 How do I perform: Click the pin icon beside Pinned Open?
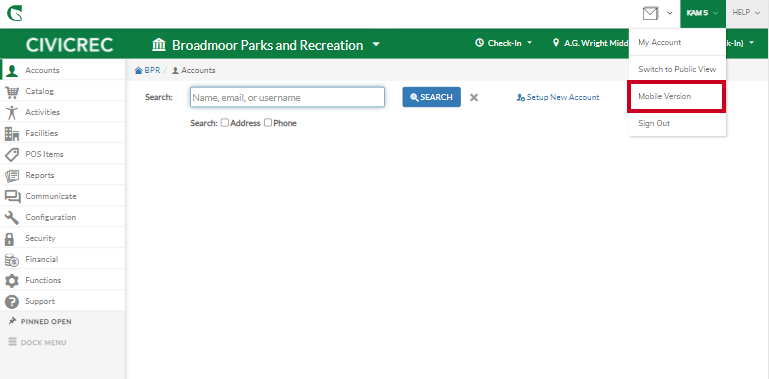pyautogui.click(x=13, y=321)
